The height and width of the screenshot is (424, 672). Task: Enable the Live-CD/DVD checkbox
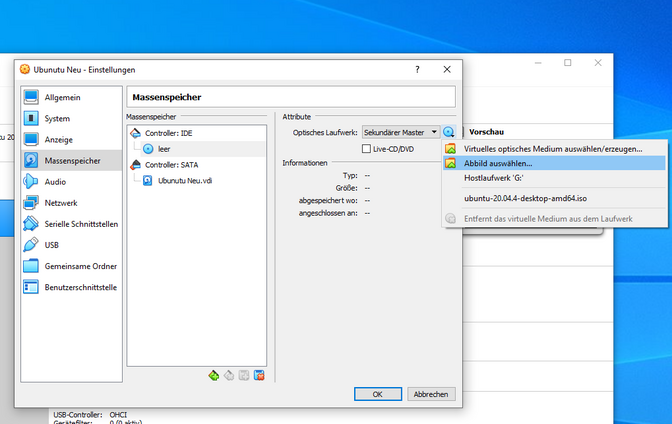(367, 149)
